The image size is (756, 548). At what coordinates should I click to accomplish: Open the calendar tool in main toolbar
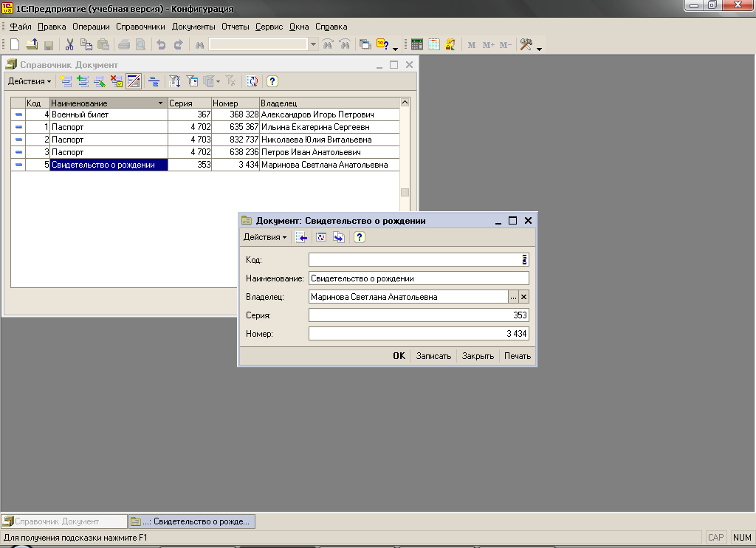tap(434, 44)
